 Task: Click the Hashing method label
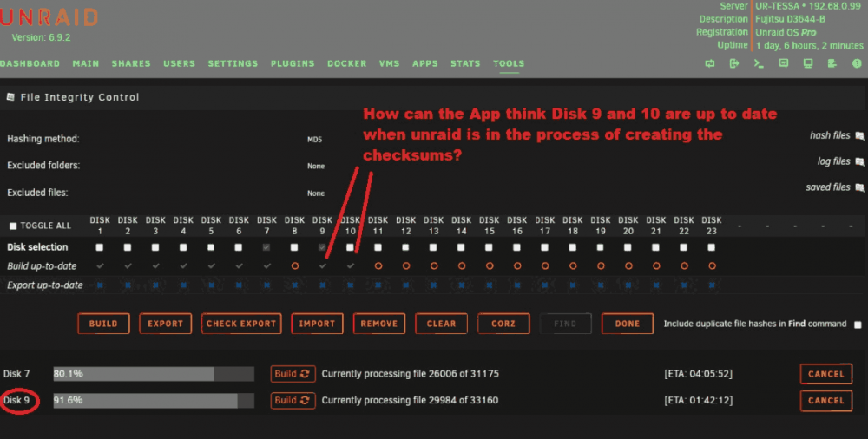[x=43, y=139]
